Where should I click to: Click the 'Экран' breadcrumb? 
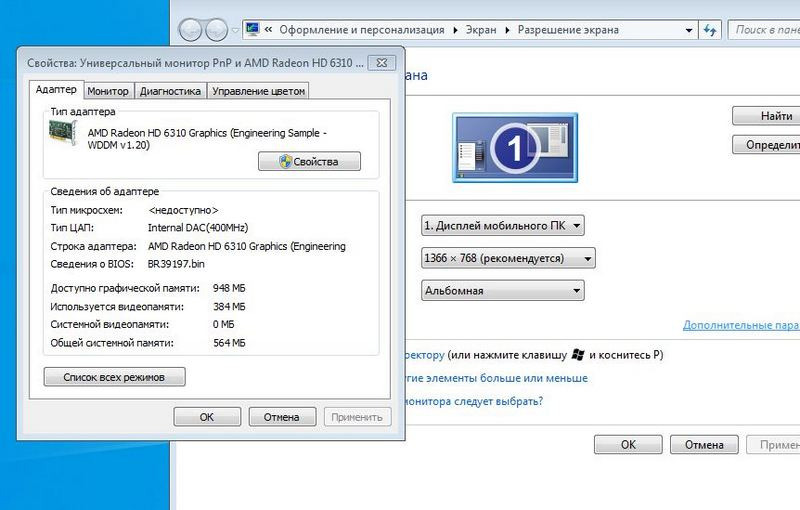tap(481, 30)
